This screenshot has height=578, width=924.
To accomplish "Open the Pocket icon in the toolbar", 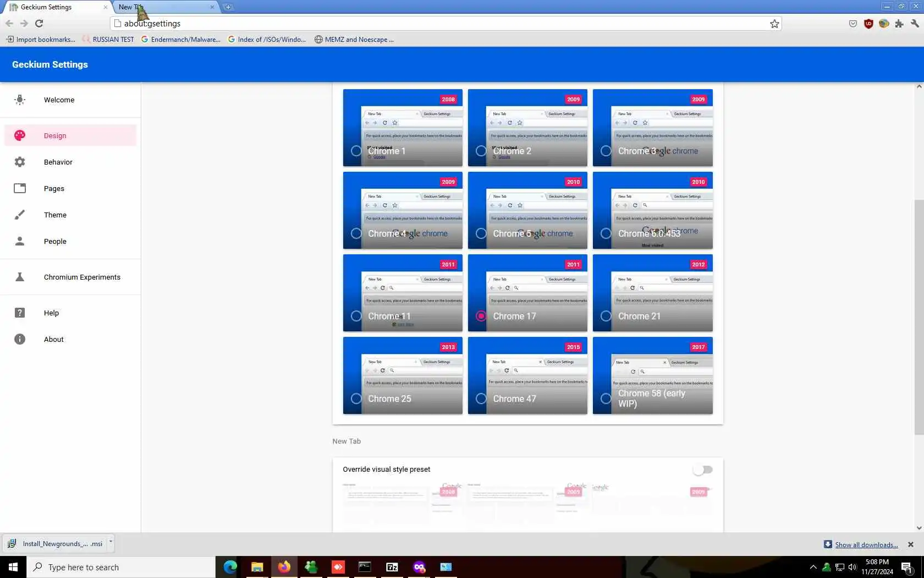I will click(x=853, y=24).
